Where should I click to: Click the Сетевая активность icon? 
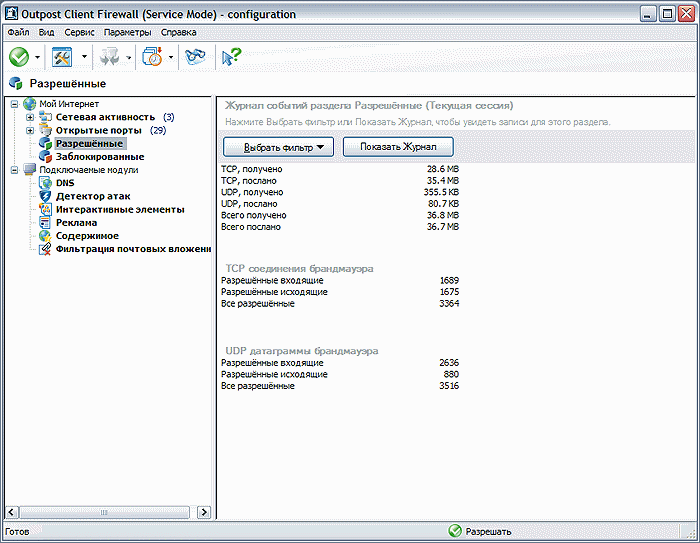click(45, 117)
